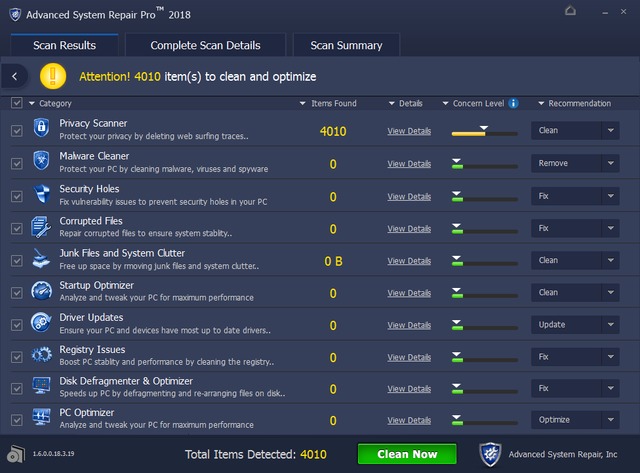View Details for Corrupted Files
640x473 pixels.
coord(409,229)
